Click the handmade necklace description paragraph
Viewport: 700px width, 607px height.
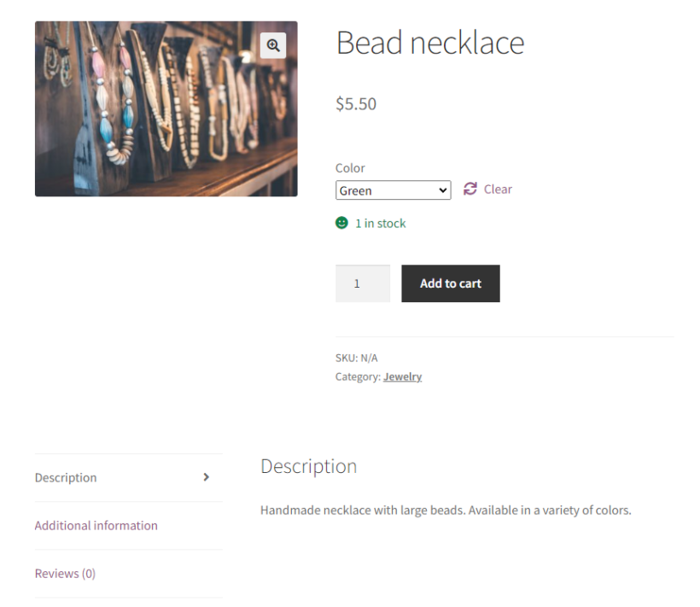(445, 511)
